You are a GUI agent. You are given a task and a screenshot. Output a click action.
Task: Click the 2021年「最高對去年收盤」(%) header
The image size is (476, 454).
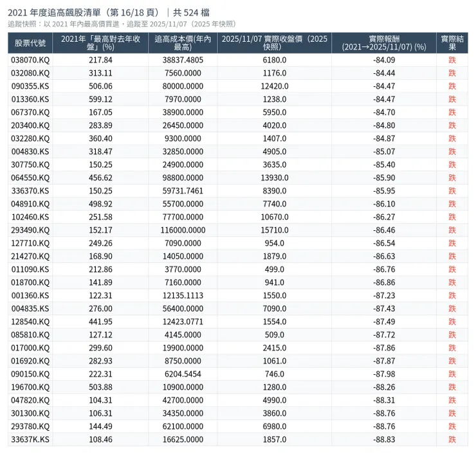100,43
